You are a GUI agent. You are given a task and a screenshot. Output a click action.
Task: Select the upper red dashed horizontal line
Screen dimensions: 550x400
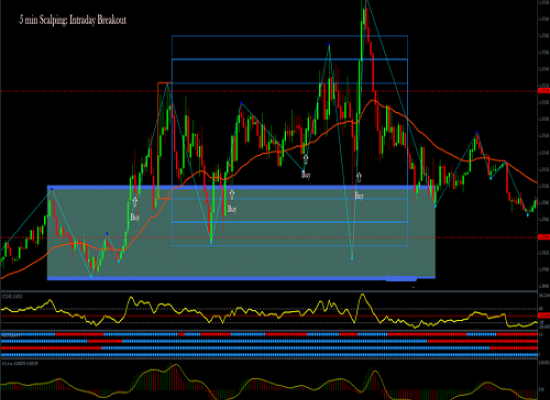coord(269,91)
